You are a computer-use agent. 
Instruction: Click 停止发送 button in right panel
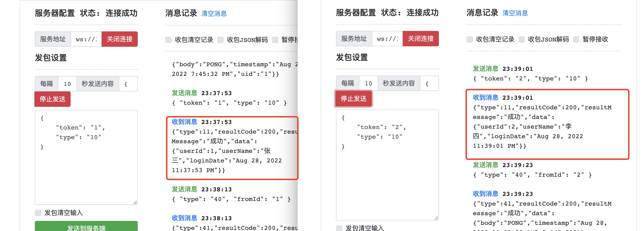coord(353,99)
